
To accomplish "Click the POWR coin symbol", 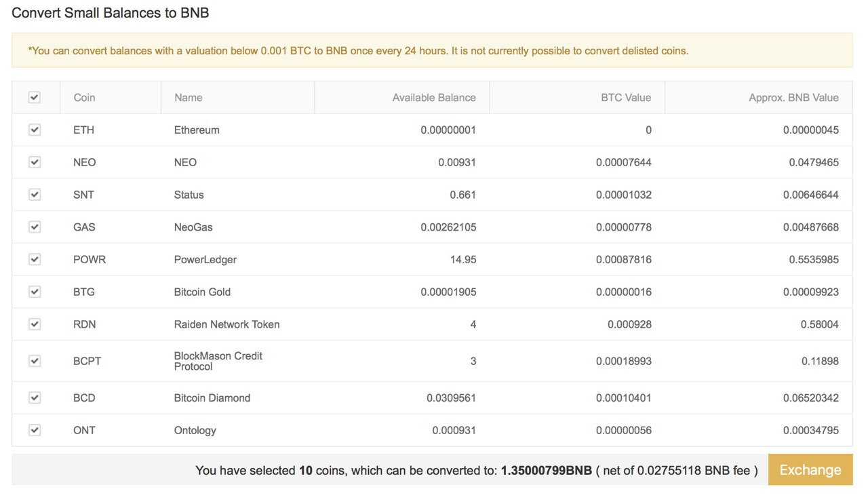I will click(x=90, y=260).
